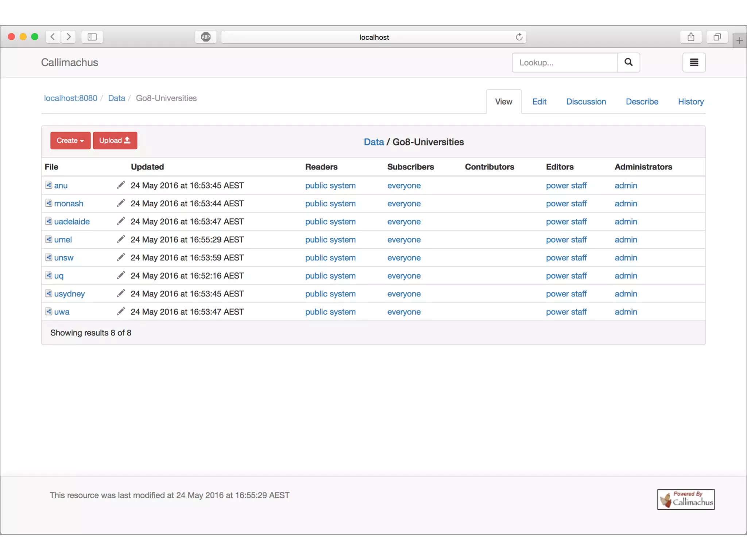Click the power staff link for unsw
Image resolution: width=747 pixels, height=560 pixels.
click(x=566, y=257)
